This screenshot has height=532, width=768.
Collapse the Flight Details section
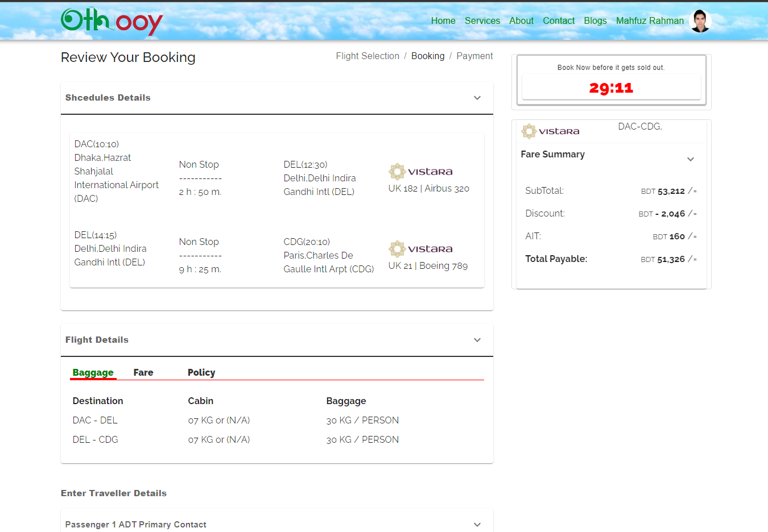coord(477,340)
